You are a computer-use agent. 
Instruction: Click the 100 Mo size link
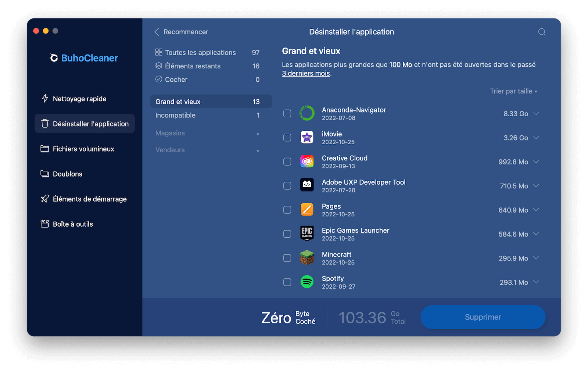click(x=401, y=65)
